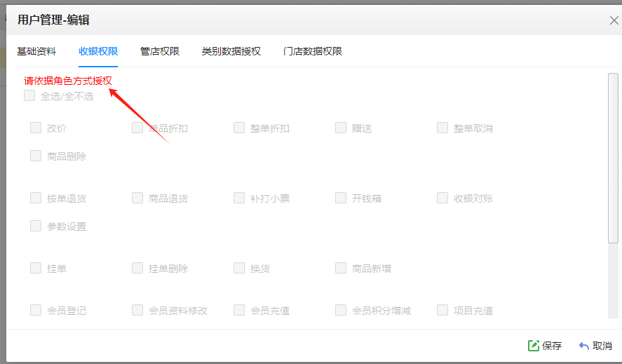Check the 开钱箱 checkbox
The width and height of the screenshot is (622, 364).
340,198
